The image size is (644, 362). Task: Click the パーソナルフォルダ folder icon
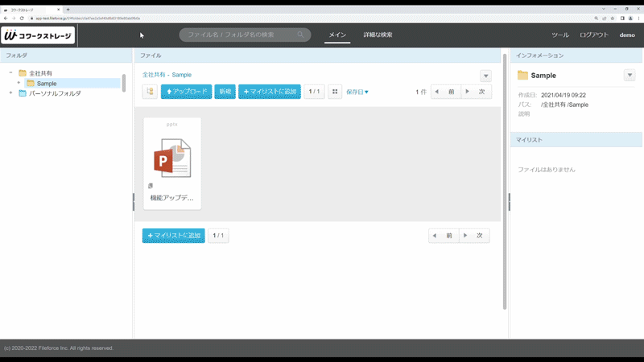coord(23,93)
